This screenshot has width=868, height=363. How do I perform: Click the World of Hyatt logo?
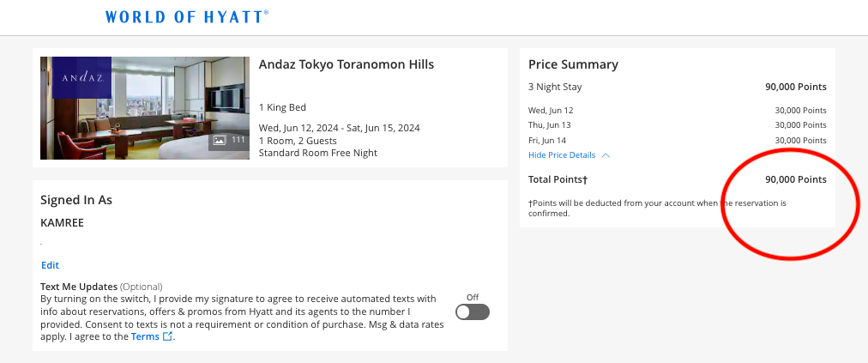187,16
